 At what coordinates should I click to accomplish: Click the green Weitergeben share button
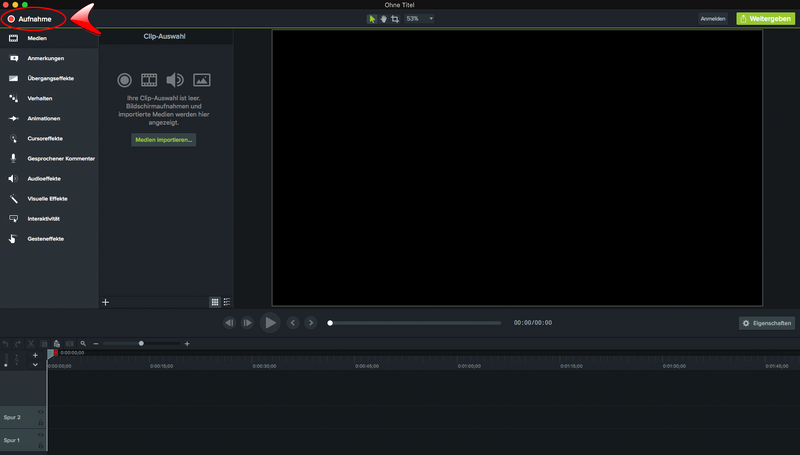pos(765,19)
